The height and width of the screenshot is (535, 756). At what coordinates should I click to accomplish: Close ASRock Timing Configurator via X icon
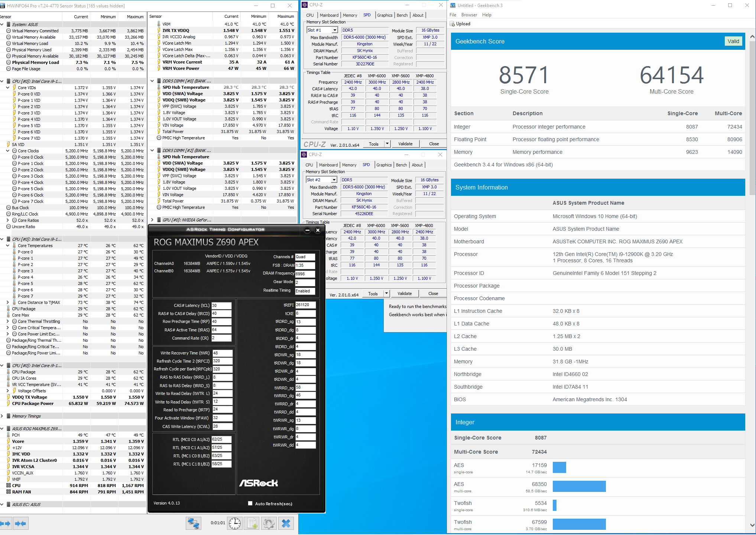point(318,230)
